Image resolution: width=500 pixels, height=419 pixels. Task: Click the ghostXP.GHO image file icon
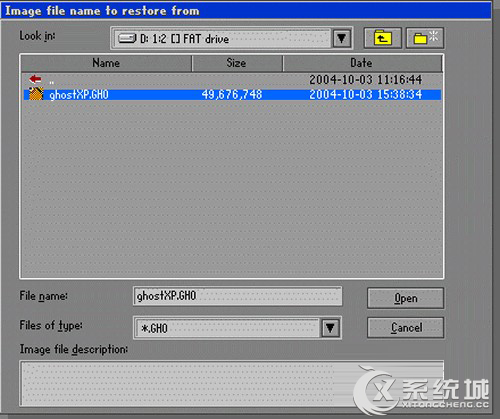coord(36,94)
